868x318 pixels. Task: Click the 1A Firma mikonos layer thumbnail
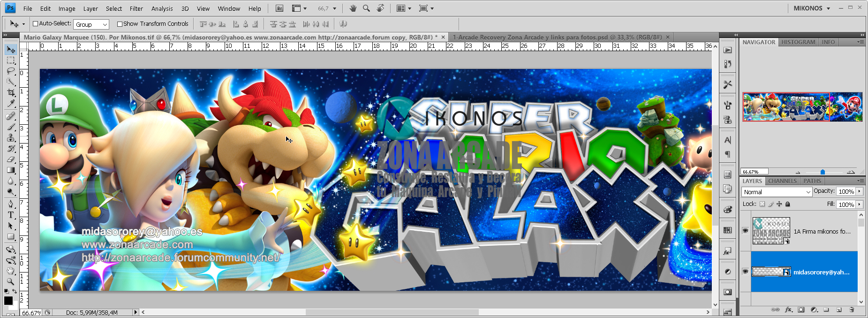coord(771,231)
